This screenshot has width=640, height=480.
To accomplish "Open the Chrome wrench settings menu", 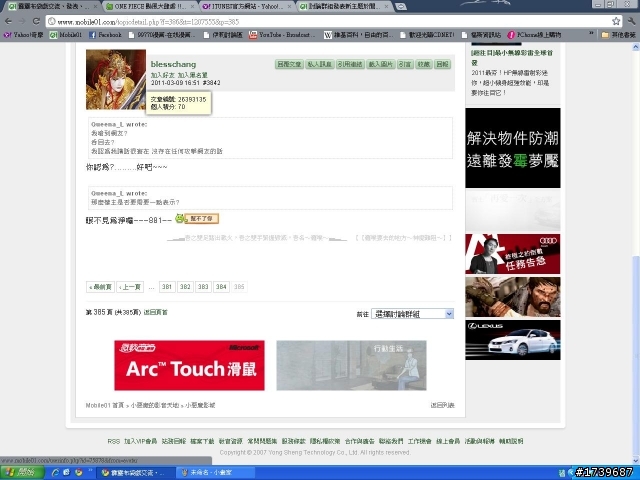I will 631,21.
